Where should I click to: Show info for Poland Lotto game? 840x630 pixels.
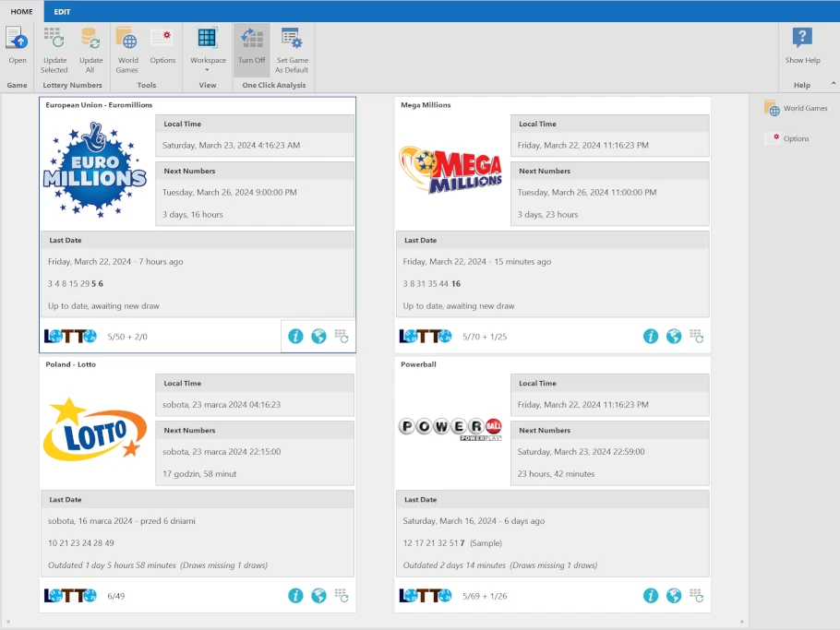pyautogui.click(x=295, y=595)
